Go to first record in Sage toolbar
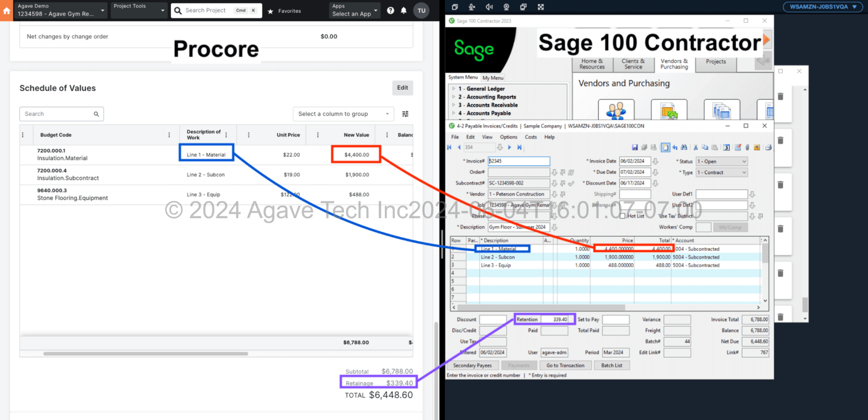Image resolution: width=868 pixels, height=420 pixels. 449,147
